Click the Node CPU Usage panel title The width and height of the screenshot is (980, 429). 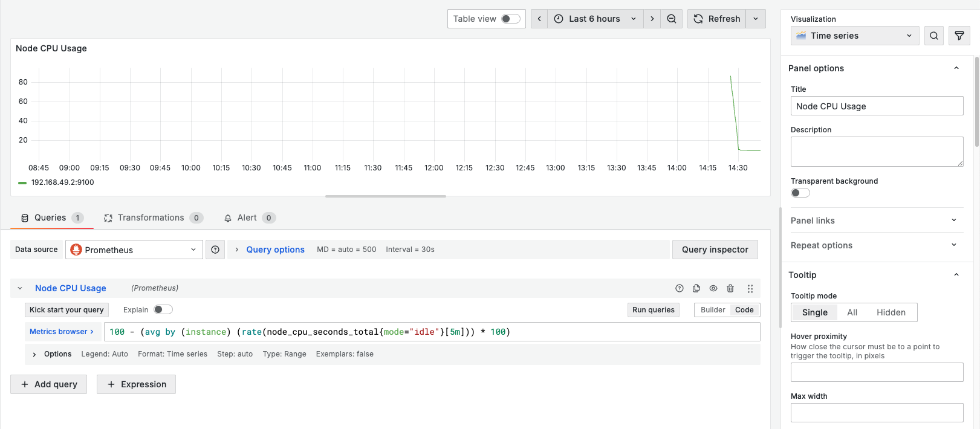point(51,48)
